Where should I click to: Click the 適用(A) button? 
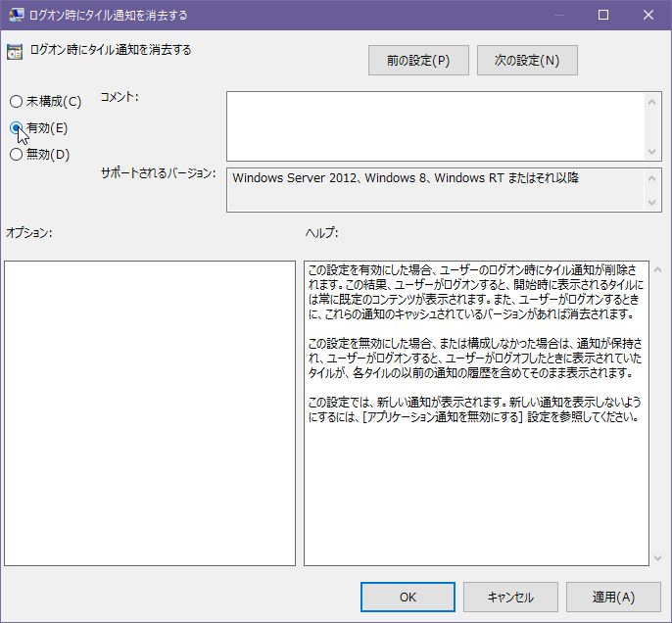pos(613,597)
